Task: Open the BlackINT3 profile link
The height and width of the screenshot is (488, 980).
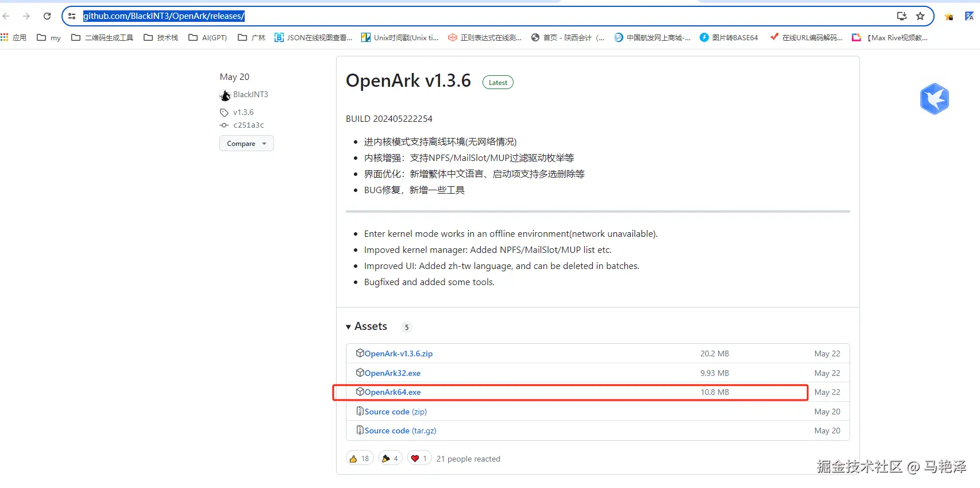Action: pyautogui.click(x=250, y=94)
